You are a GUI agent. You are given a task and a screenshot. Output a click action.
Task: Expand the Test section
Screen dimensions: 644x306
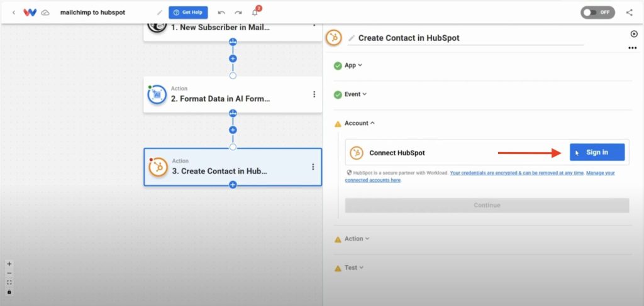click(354, 268)
